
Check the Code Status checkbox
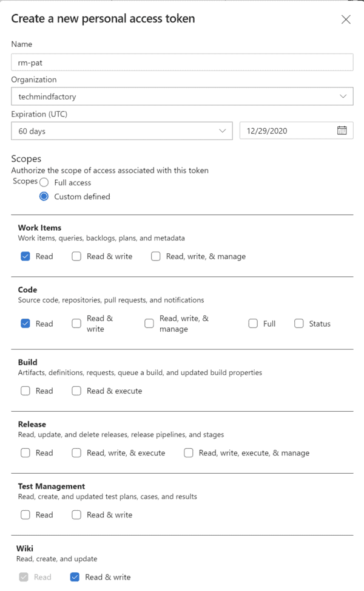pyautogui.click(x=299, y=324)
